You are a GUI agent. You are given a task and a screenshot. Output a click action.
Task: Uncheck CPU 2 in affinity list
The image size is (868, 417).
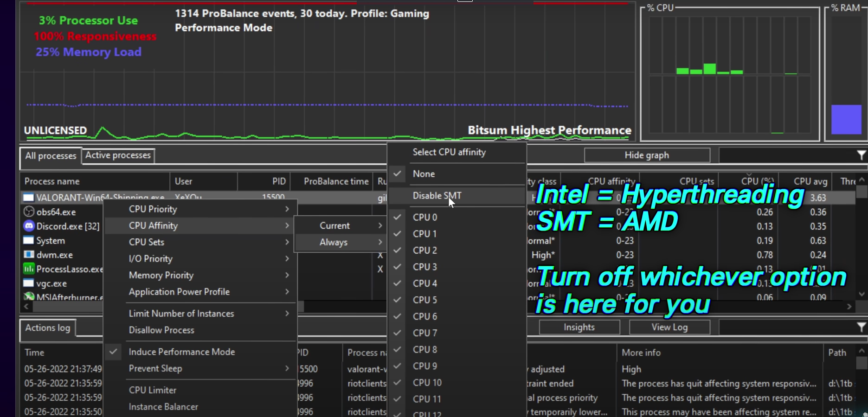(457, 250)
